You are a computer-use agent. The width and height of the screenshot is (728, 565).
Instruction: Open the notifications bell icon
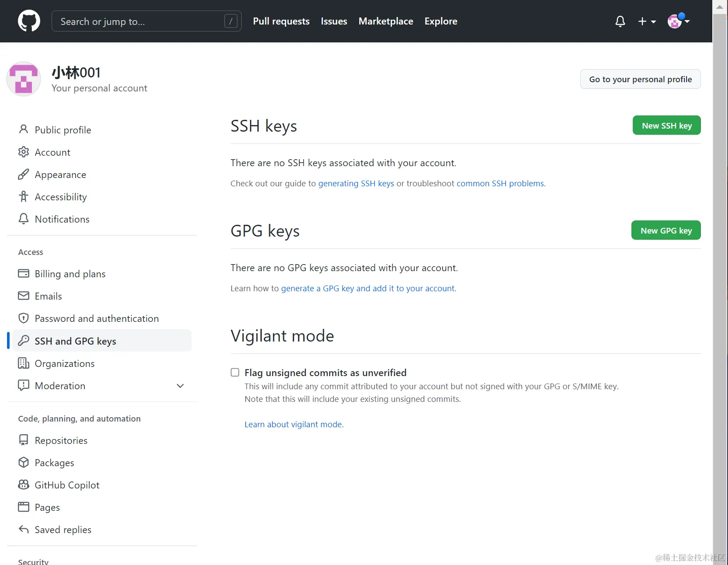(x=620, y=21)
